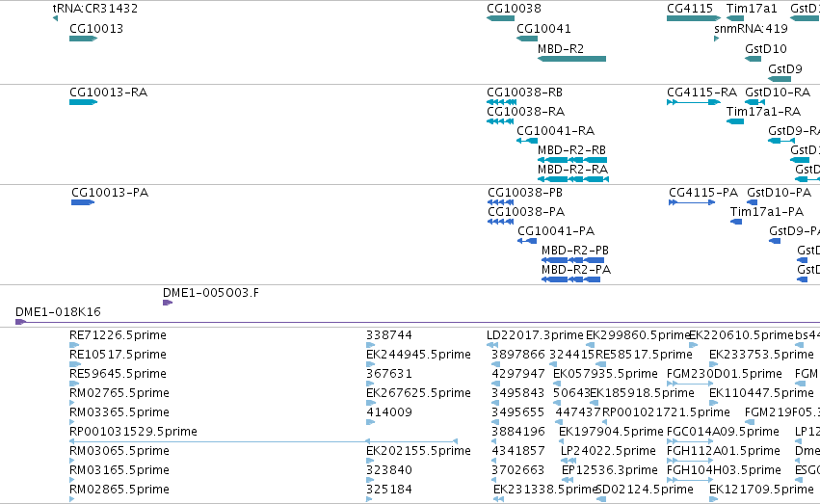Click the MBD-R2-PB protein glyph
Screen dimensions: 820x504
coord(572,260)
